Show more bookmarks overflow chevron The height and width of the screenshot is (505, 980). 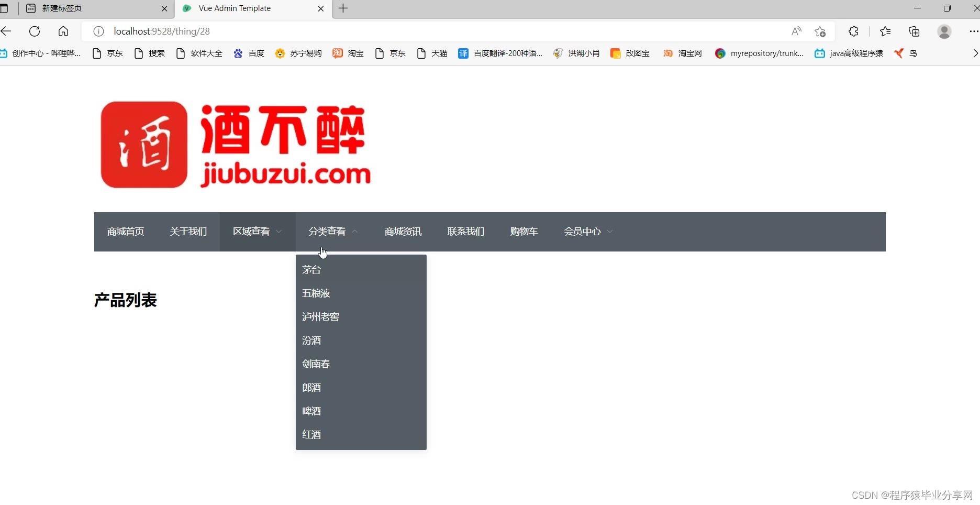pyautogui.click(x=975, y=53)
